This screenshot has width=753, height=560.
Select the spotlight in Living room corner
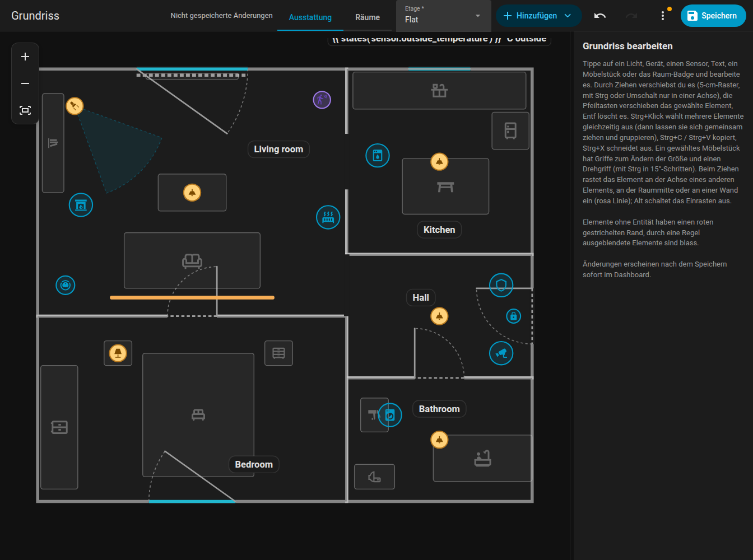[75, 106]
